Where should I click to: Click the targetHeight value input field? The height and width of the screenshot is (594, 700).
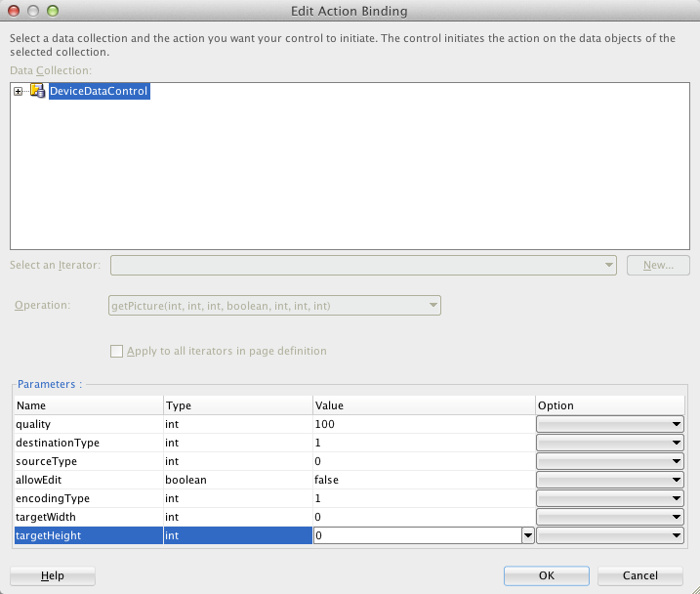(x=418, y=535)
